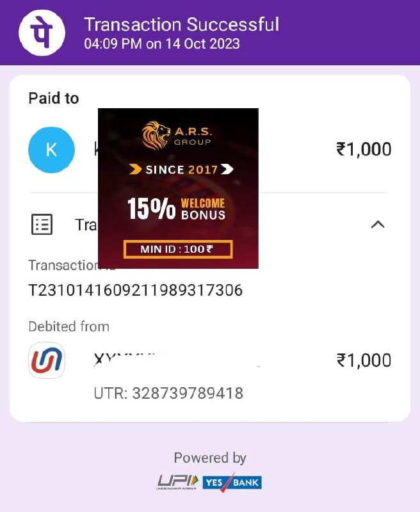The width and height of the screenshot is (420, 512).
Task: Tap the PhonePe logo in the header
Action: (x=42, y=33)
